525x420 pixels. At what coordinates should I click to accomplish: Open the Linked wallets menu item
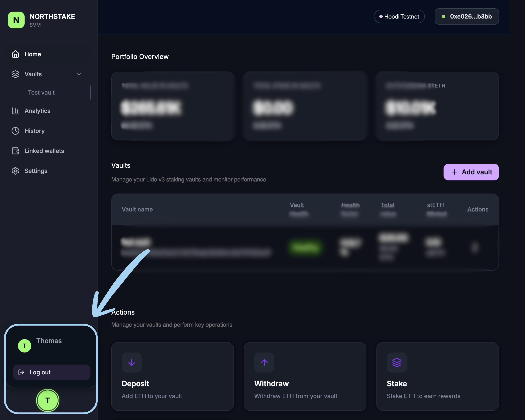click(x=44, y=151)
